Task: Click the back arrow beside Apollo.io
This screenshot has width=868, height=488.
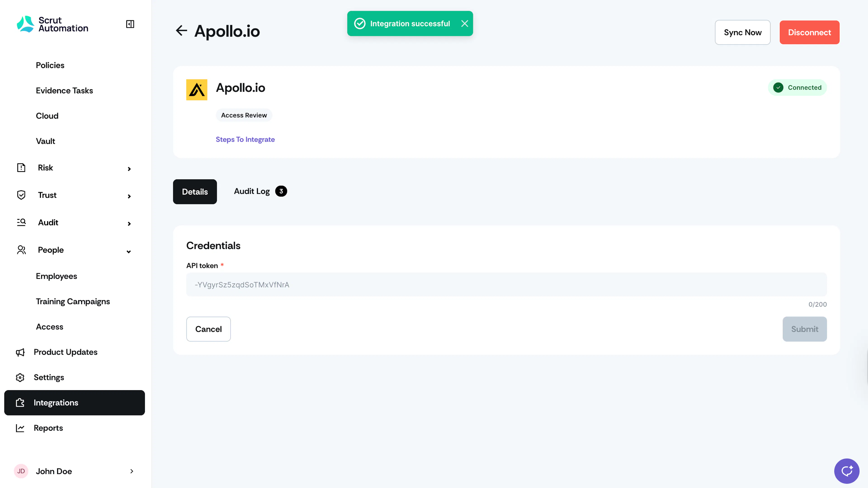Action: point(181,31)
